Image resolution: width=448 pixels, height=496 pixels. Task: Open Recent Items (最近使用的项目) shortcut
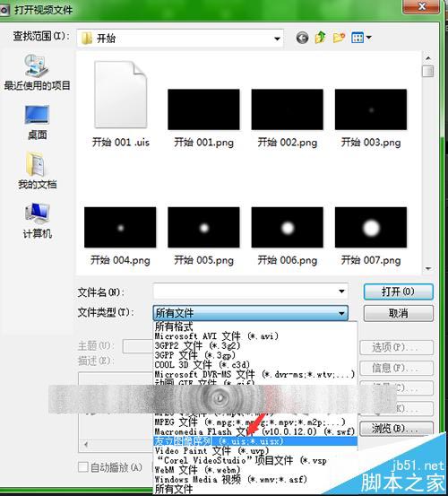coord(37,72)
